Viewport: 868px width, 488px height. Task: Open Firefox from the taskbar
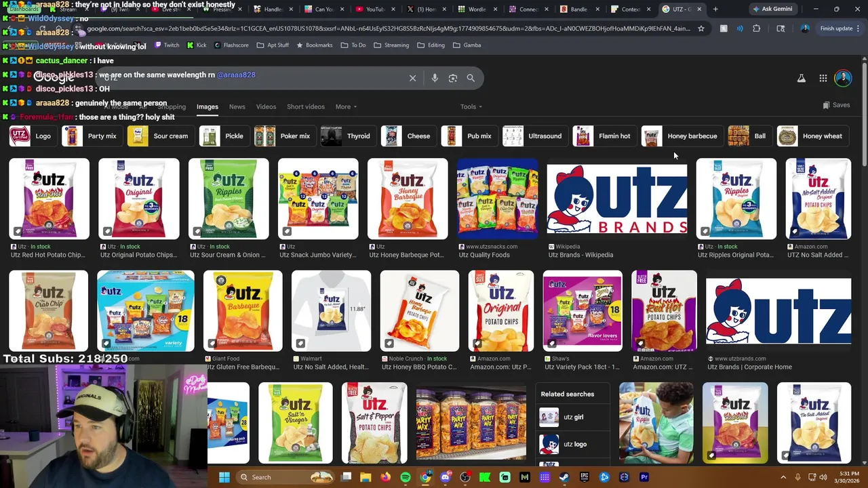point(386,477)
